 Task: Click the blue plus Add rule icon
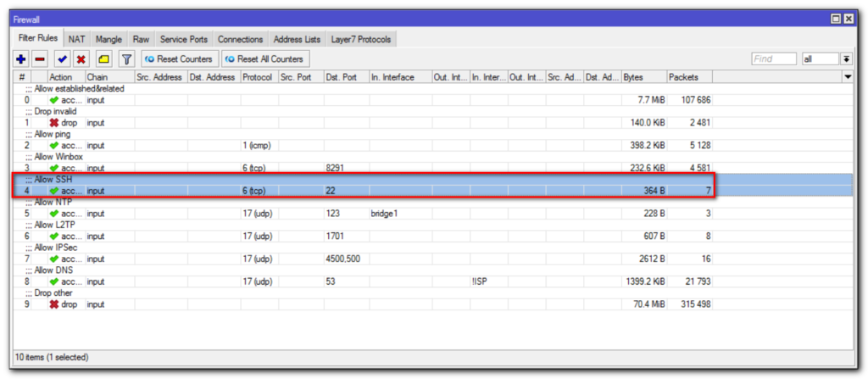click(21, 59)
